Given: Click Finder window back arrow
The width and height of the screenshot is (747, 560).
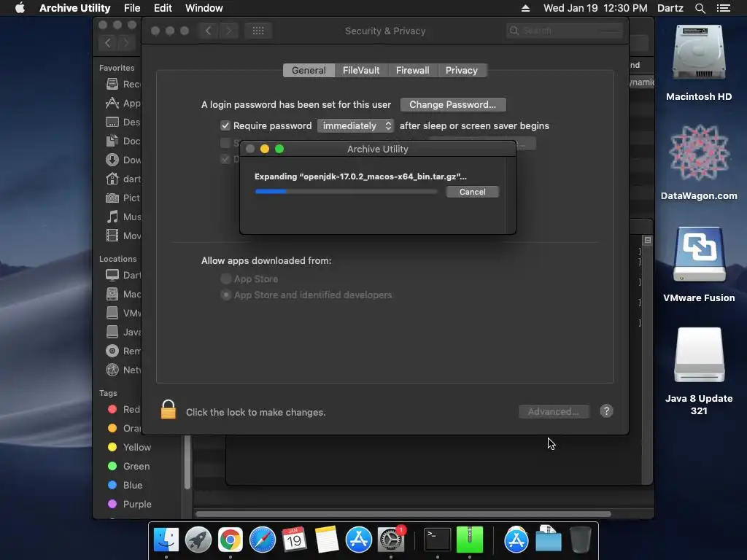Looking at the screenshot, I should [x=108, y=43].
